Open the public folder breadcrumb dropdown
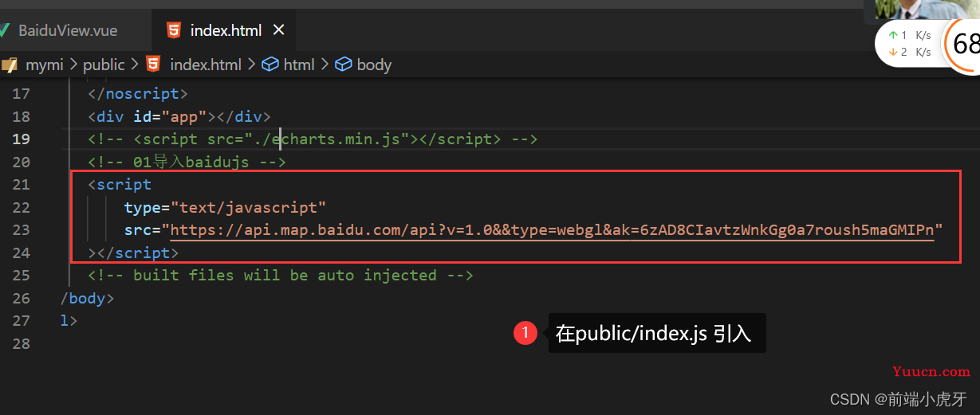The width and height of the screenshot is (980, 415). 104,65
